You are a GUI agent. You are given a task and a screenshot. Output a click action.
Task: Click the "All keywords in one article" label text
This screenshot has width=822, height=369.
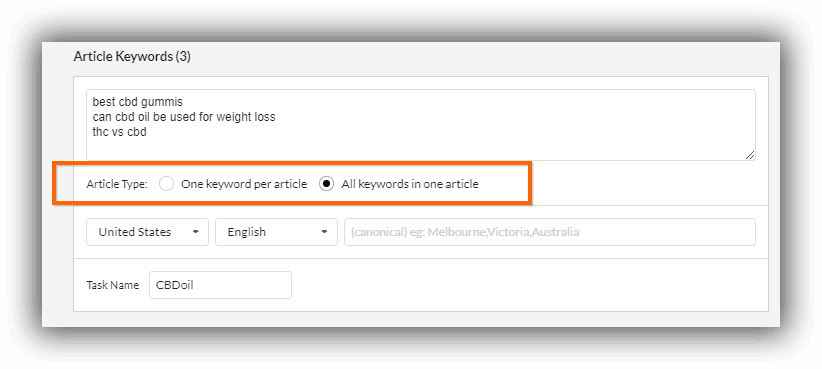(410, 184)
